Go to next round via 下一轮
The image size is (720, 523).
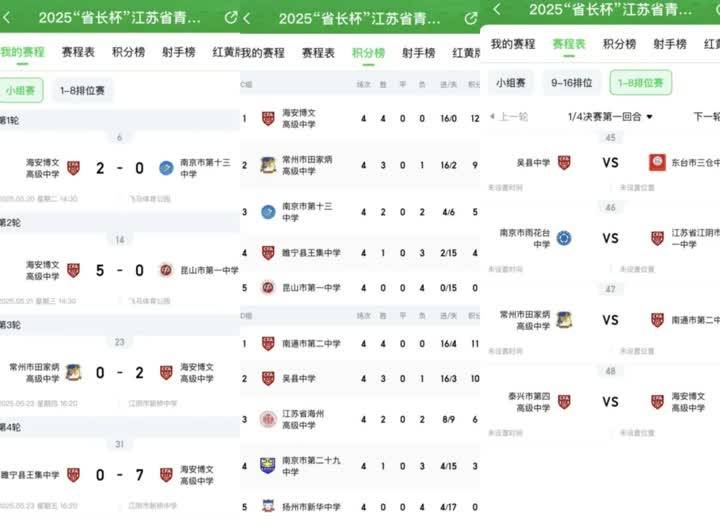[706, 117]
